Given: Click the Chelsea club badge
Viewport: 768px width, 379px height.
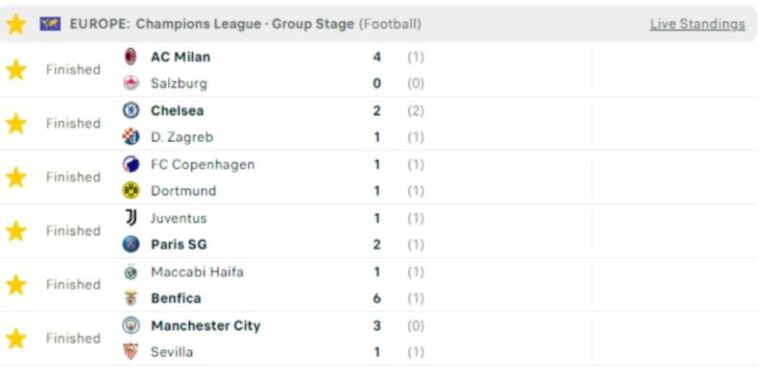Looking at the screenshot, I should (x=131, y=111).
